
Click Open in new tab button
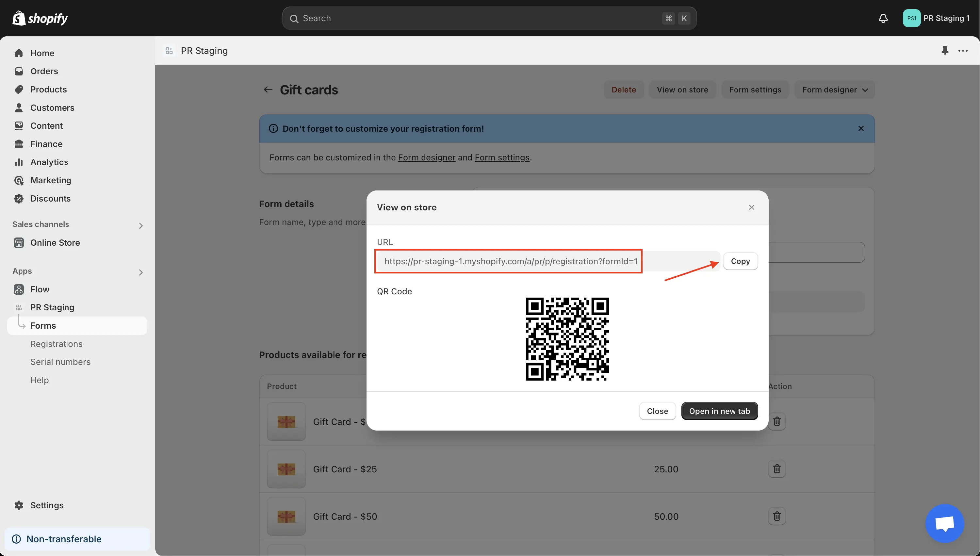click(719, 411)
